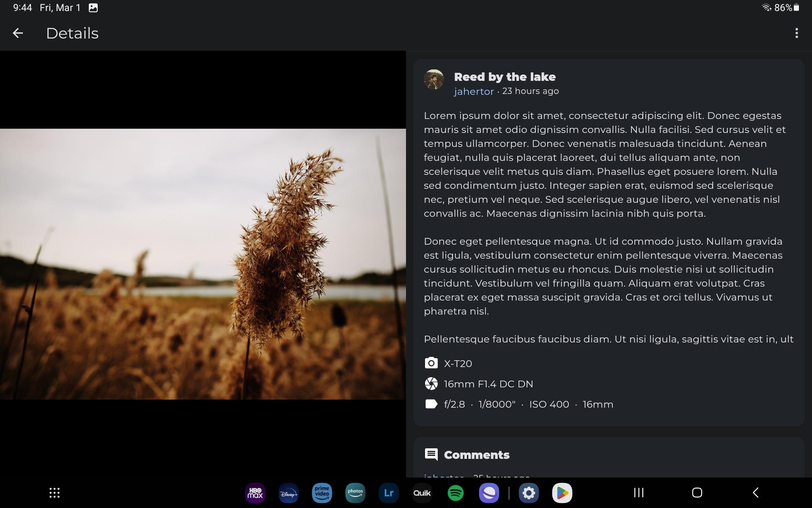Select the "16mm F1.4 DC DN" lens text

click(488, 384)
